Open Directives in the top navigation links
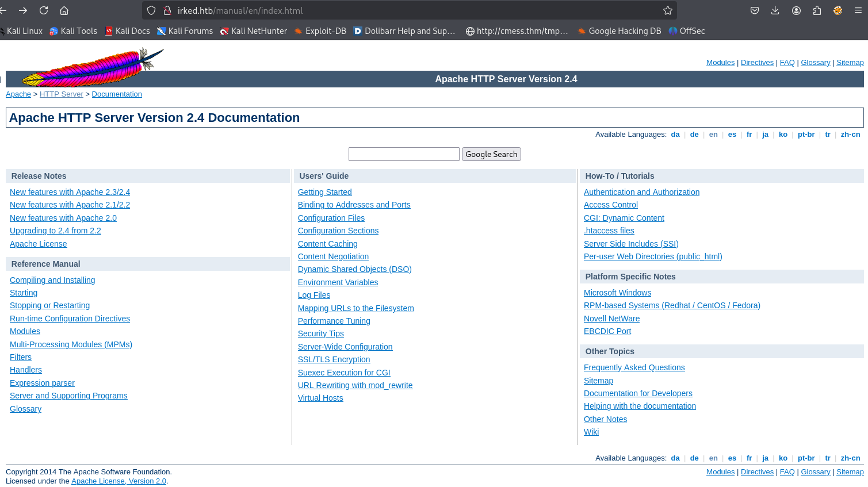Viewport: 868px width, 487px height. point(757,63)
